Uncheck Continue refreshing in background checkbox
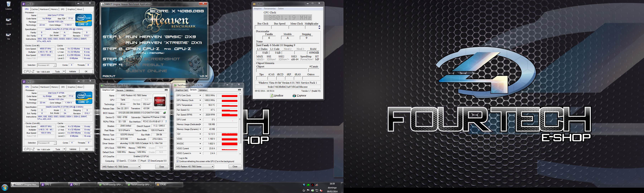 click(177, 161)
